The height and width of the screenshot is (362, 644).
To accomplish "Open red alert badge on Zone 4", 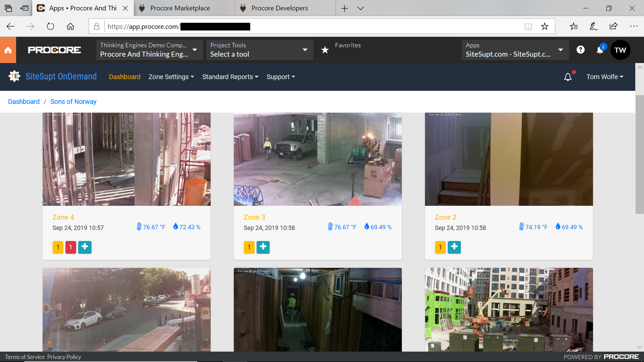I will pos(70,247).
